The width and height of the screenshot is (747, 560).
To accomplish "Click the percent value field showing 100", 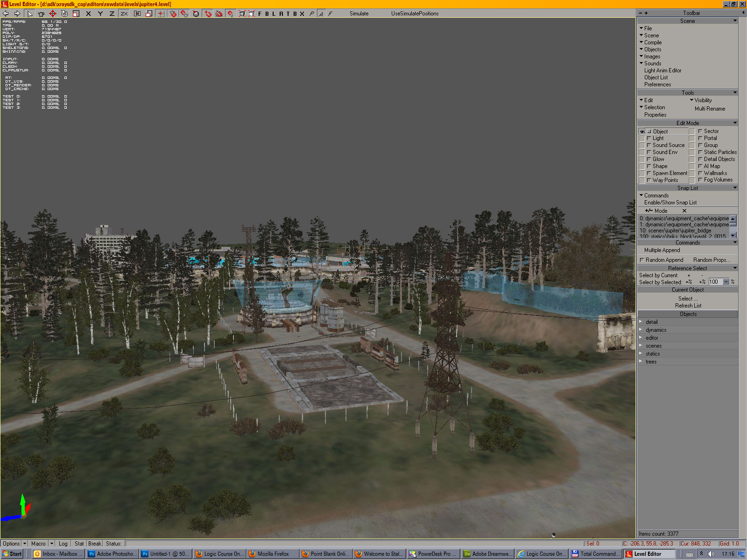I will click(x=715, y=282).
